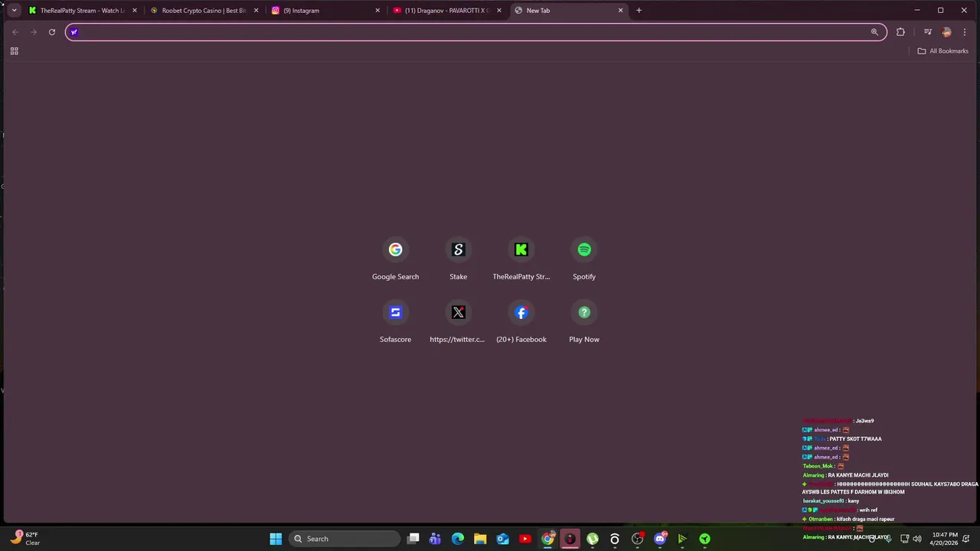980x551 pixels.
Task: Go back to previous page
Action: (x=15, y=32)
